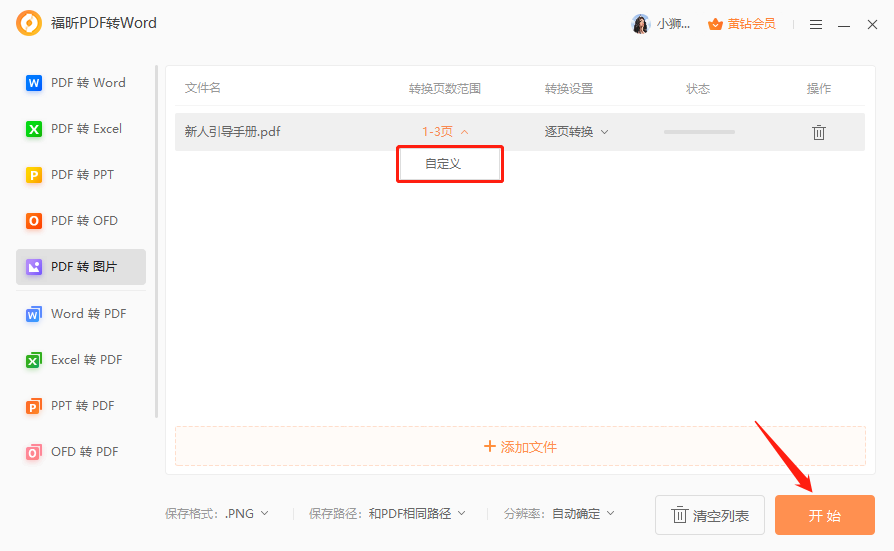This screenshot has width=894, height=551.
Task: Open OFD 转 PDF mode
Action: click(81, 452)
